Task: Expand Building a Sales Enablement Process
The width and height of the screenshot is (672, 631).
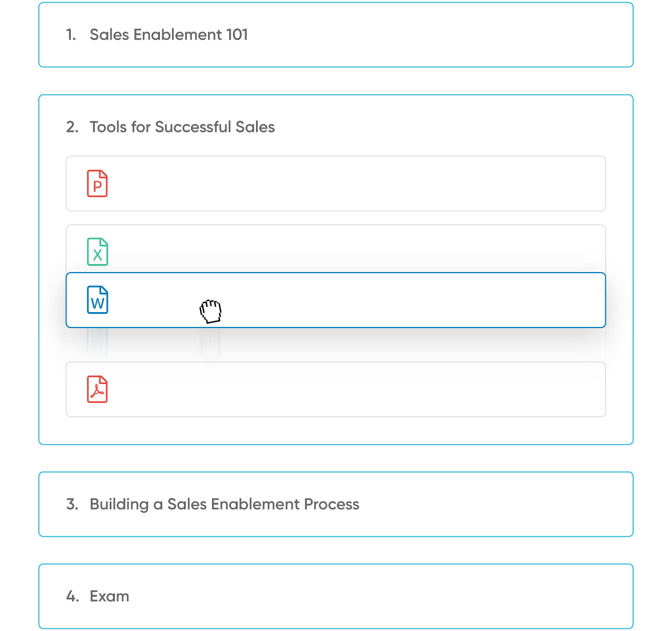Action: (x=224, y=504)
